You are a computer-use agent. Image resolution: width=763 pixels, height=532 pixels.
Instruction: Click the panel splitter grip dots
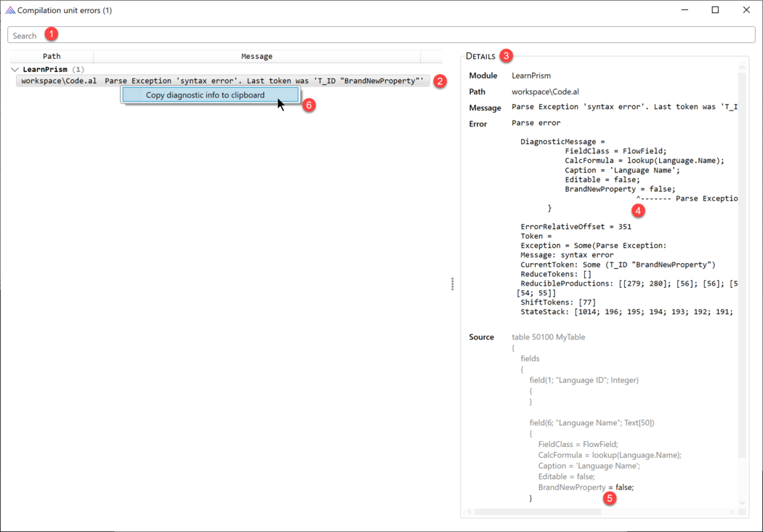coord(453,283)
